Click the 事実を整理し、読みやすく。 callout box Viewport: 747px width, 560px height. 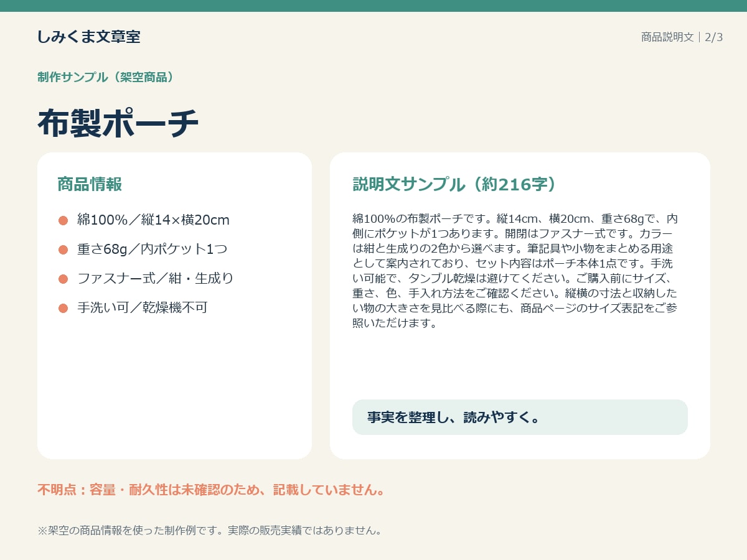tap(520, 418)
